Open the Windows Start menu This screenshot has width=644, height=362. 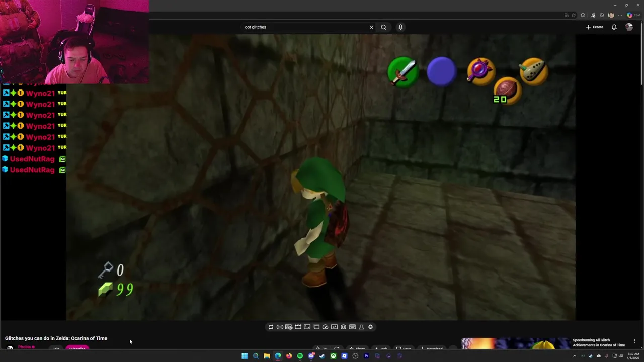[245, 356]
